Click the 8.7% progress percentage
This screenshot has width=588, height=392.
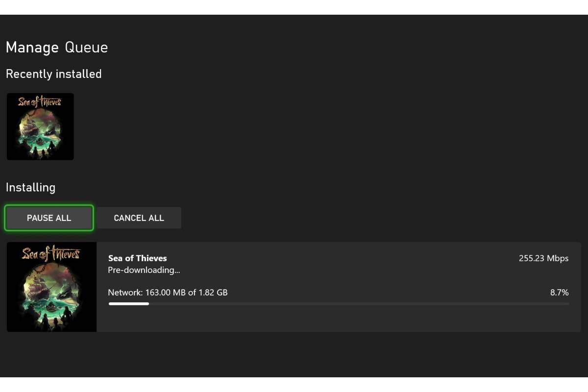tap(559, 293)
